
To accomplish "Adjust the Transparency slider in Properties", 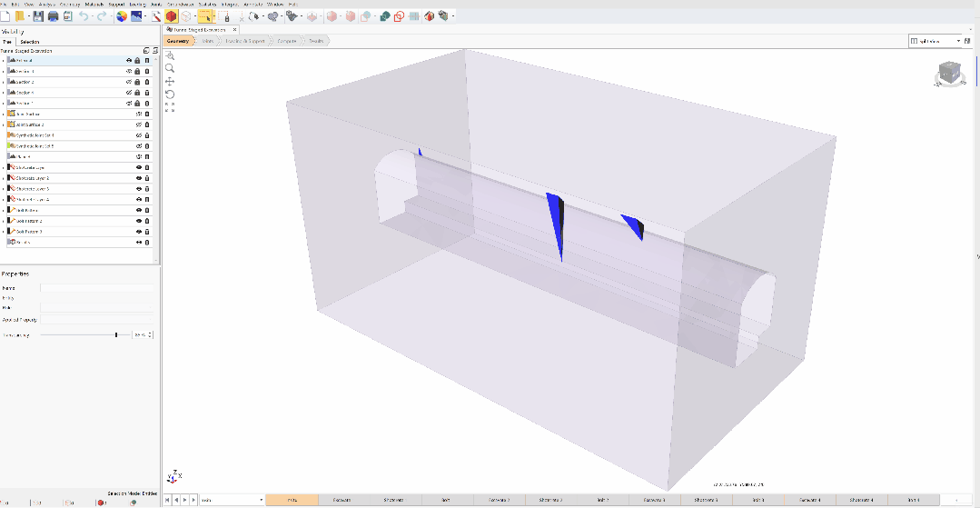I will (x=115, y=335).
